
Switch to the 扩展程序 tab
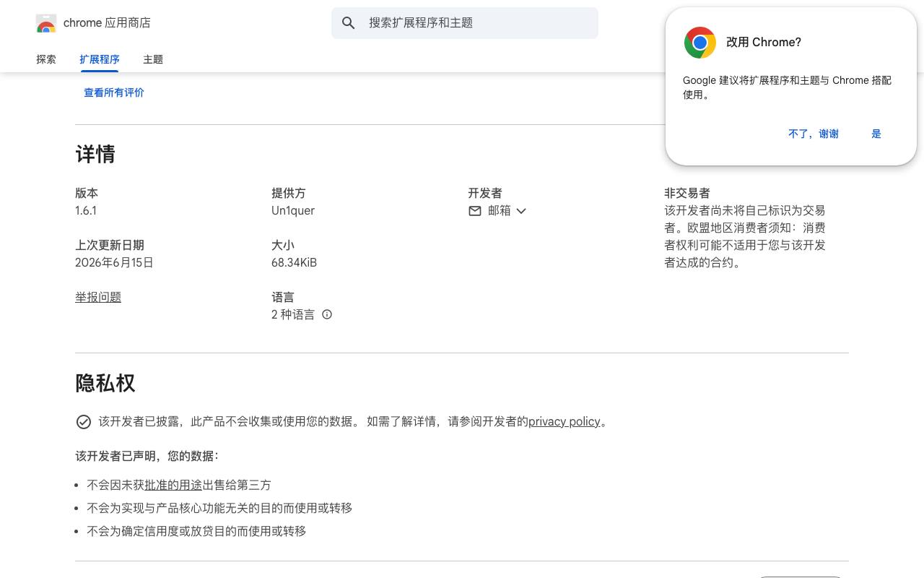(100, 59)
